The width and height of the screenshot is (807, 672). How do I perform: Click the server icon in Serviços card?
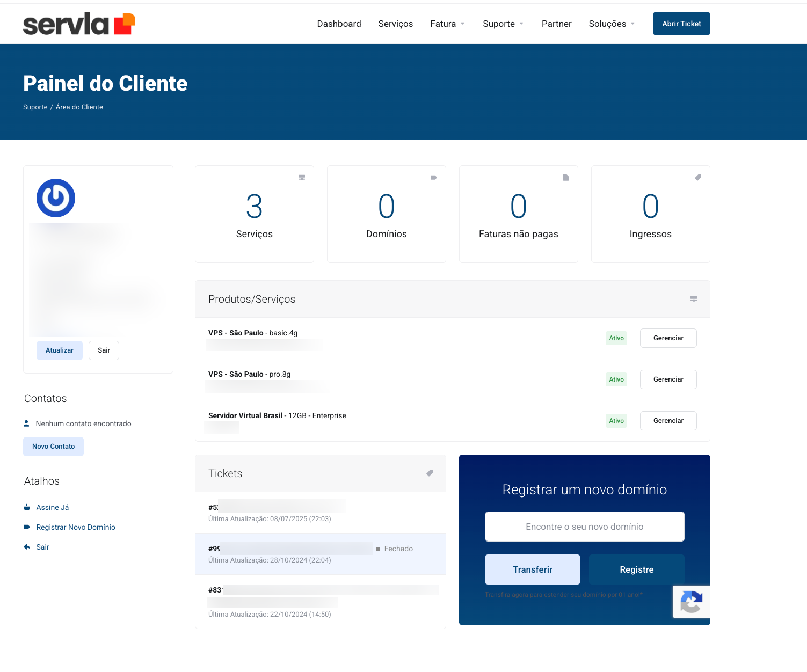pos(302,178)
